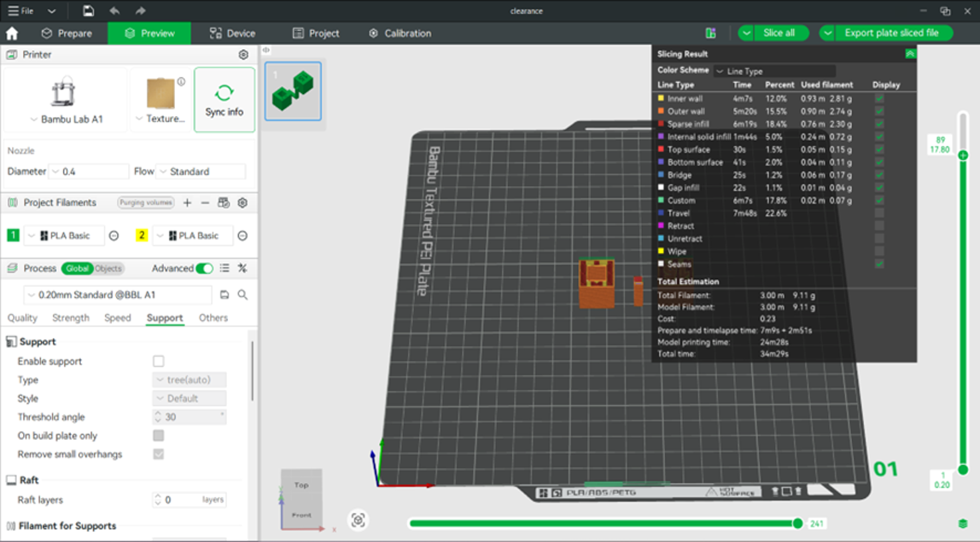This screenshot has width=980, height=542.
Task: Open the Flow Standard dropdown
Action: [201, 172]
